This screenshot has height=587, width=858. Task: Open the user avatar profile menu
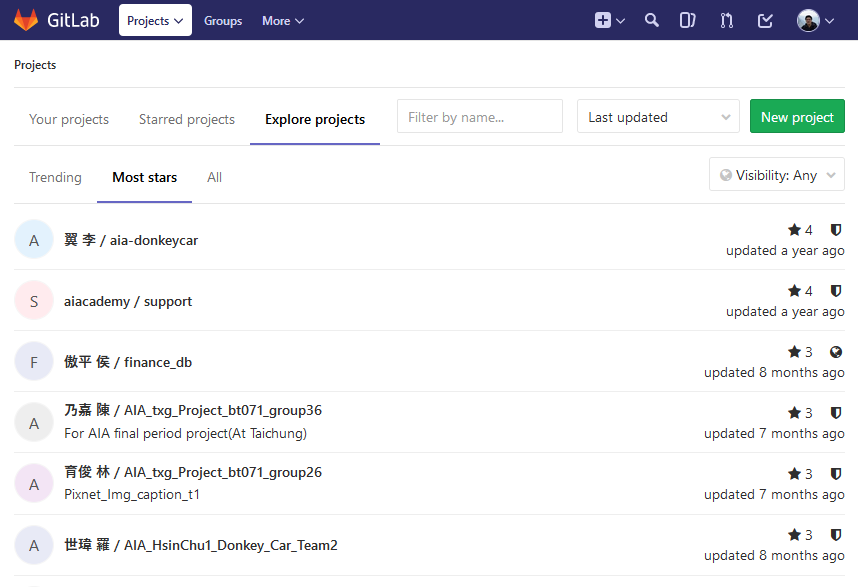(815, 20)
